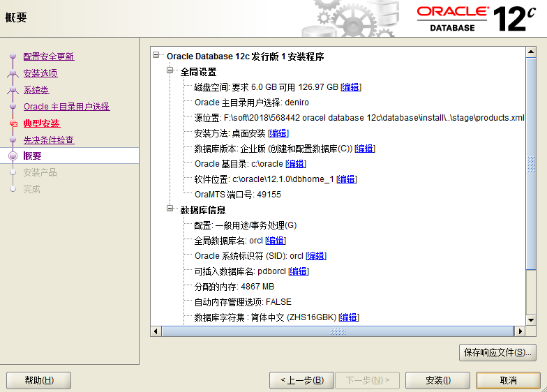Go back with 上一步 button
The height and width of the screenshot is (392, 547).
pos(301,380)
